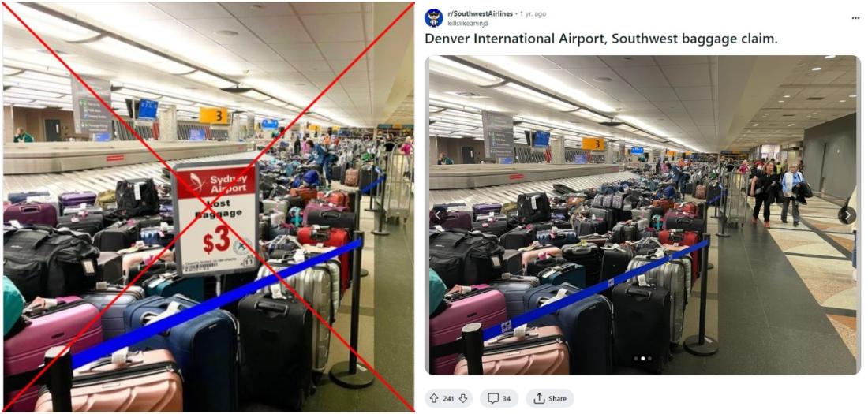Open the Reddit baggage claim photo
868x414 pixels.
(642, 214)
